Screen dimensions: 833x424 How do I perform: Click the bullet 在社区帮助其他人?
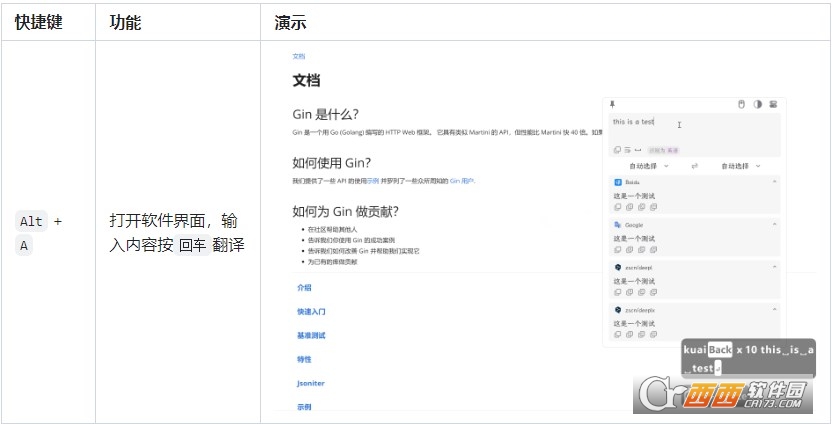pos(333,230)
